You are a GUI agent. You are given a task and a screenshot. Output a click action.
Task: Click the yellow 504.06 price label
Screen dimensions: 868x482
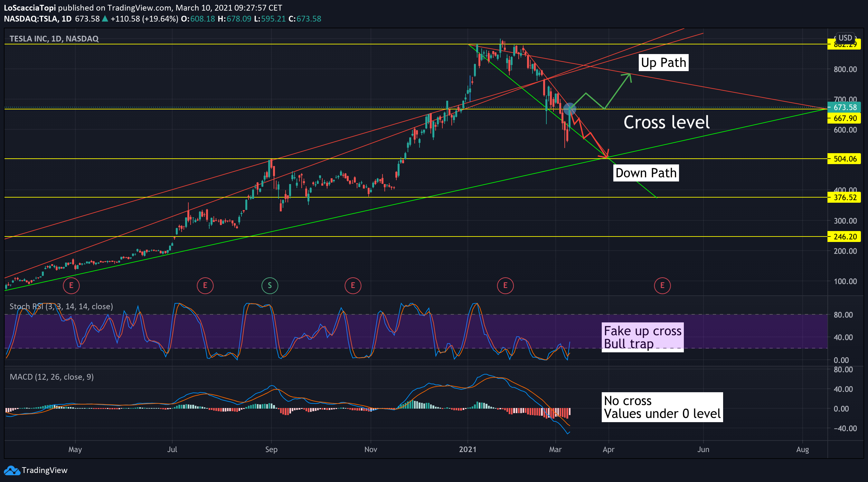(844, 159)
